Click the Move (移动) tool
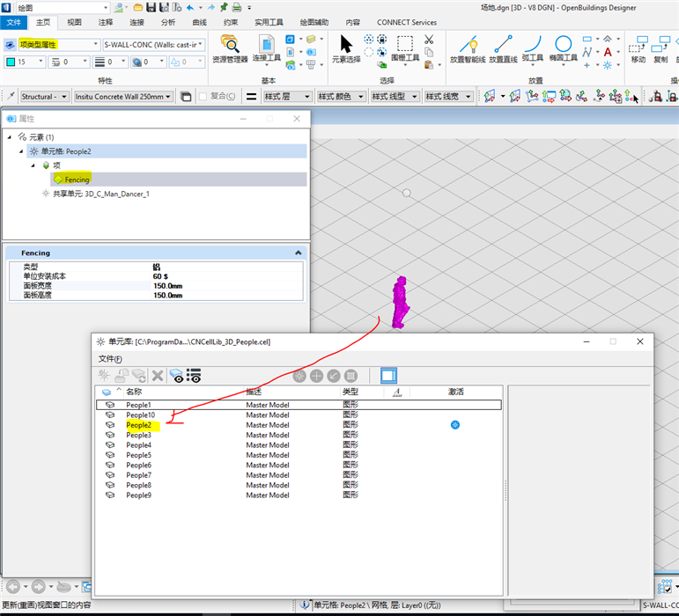Screen dimensions: 679x616 tap(638, 48)
